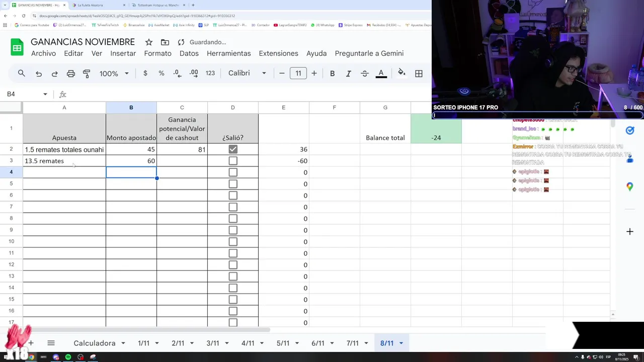Open the 8/11 sheet tab menu arrow
Screen dimensions: 644x362
coord(401,343)
